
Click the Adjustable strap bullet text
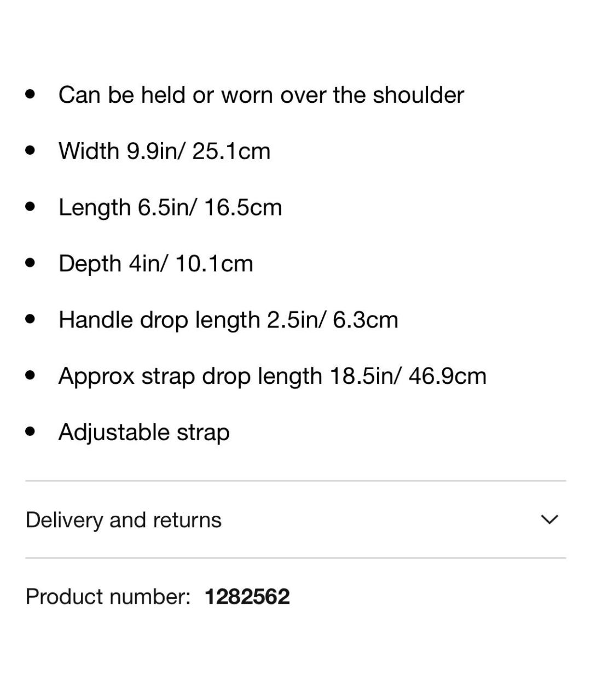click(x=144, y=433)
